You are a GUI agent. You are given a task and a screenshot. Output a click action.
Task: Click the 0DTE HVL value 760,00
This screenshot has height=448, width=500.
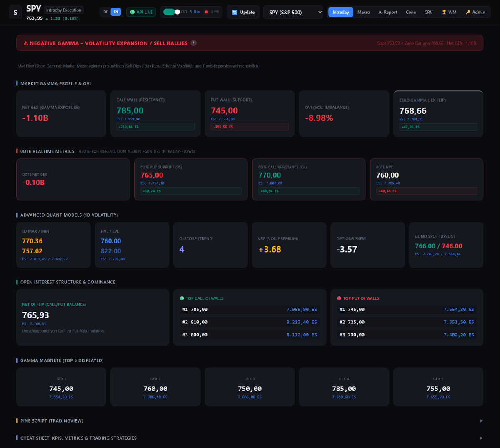(x=387, y=175)
